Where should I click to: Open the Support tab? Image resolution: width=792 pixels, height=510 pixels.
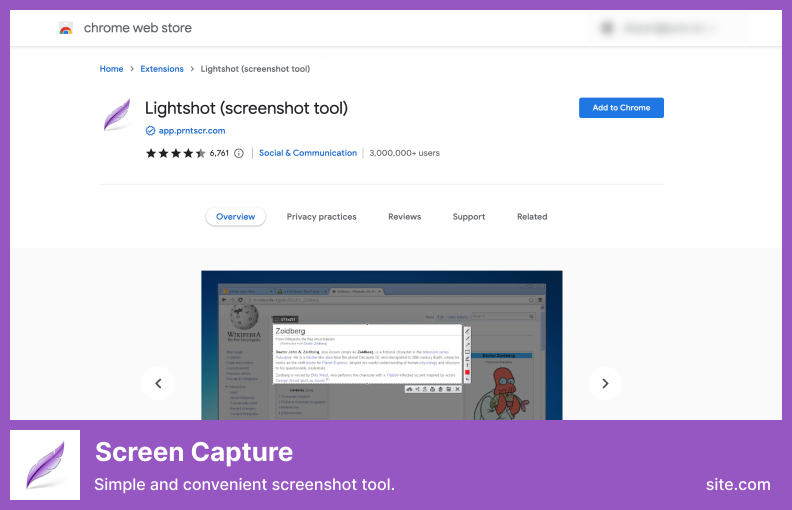(469, 217)
